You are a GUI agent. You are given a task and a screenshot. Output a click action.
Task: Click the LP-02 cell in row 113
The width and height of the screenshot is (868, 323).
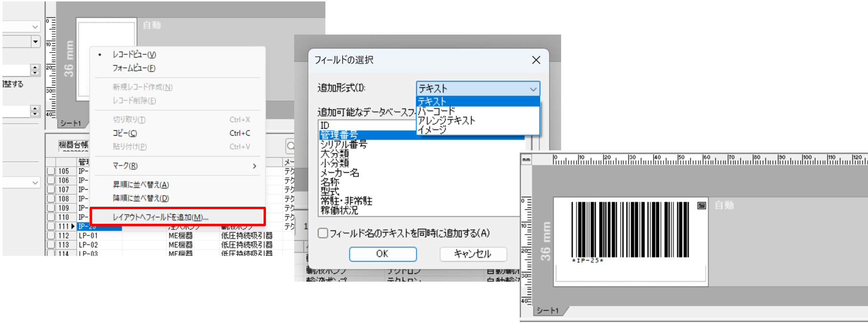(x=99, y=245)
